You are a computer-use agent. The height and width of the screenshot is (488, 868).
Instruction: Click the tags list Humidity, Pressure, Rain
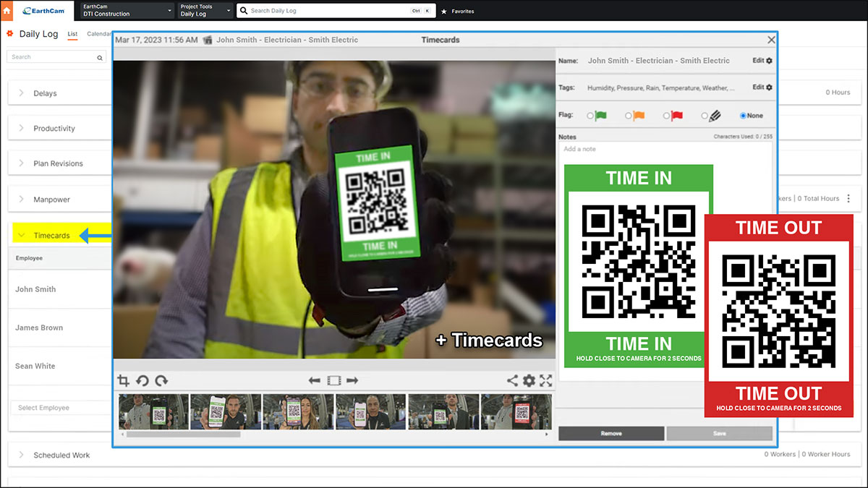point(661,88)
